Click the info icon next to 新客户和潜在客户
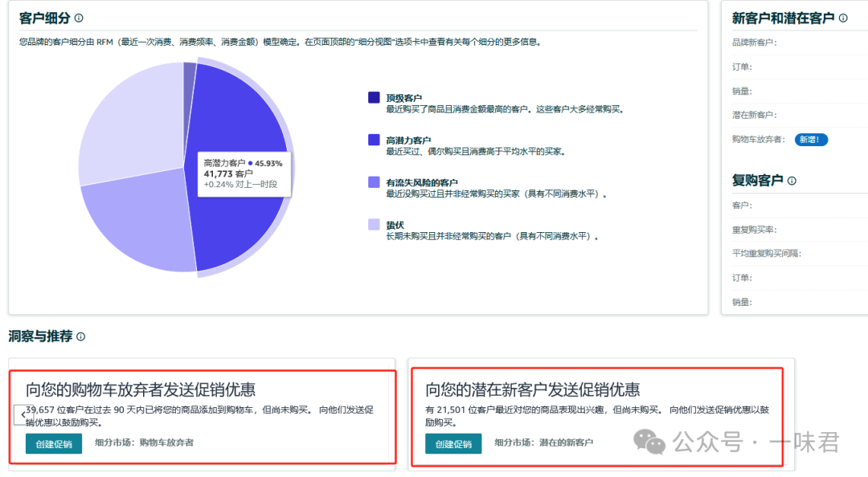The width and height of the screenshot is (868, 477). coord(841,18)
